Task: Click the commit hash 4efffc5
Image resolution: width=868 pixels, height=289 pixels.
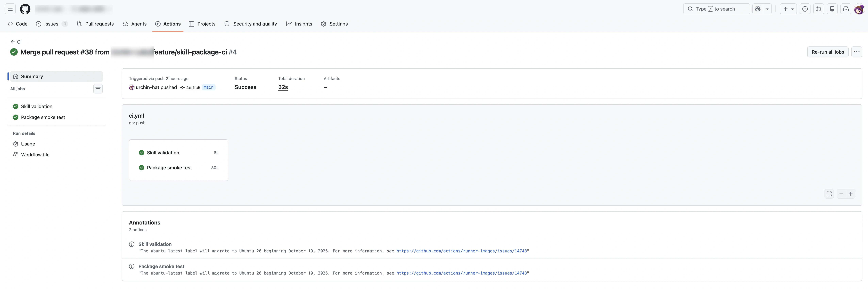Action: (193, 87)
